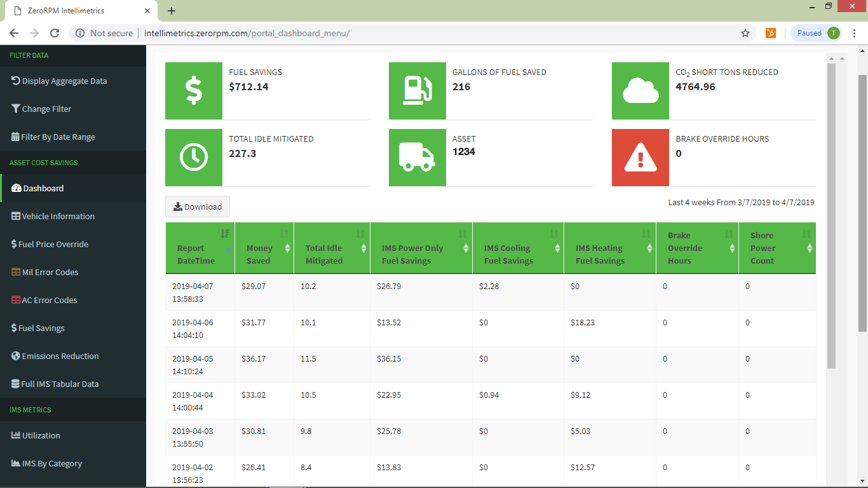Screen dimensions: 868x488
Task: Click the inner panel scrollbar thumb
Action: (x=831, y=216)
